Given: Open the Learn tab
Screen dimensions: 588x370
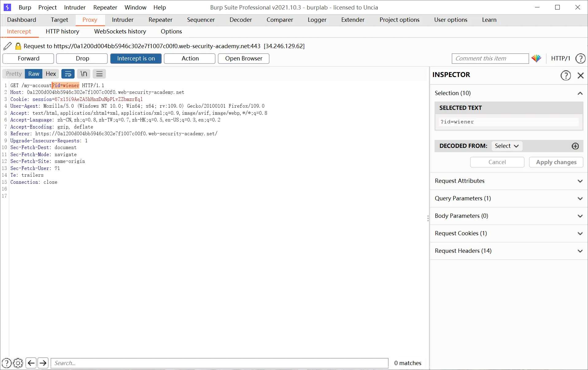Looking at the screenshot, I should 489,20.
